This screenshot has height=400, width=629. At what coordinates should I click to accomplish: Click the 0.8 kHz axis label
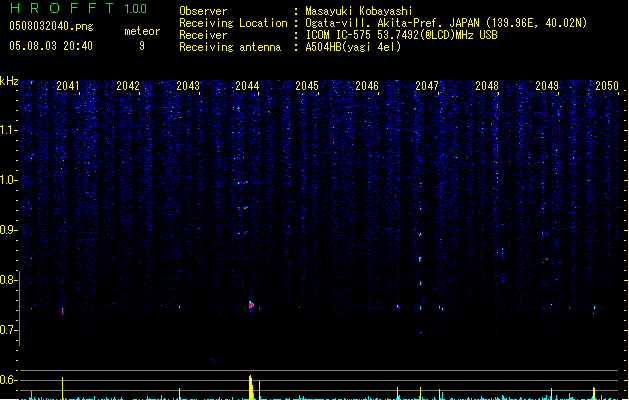tap(8, 280)
